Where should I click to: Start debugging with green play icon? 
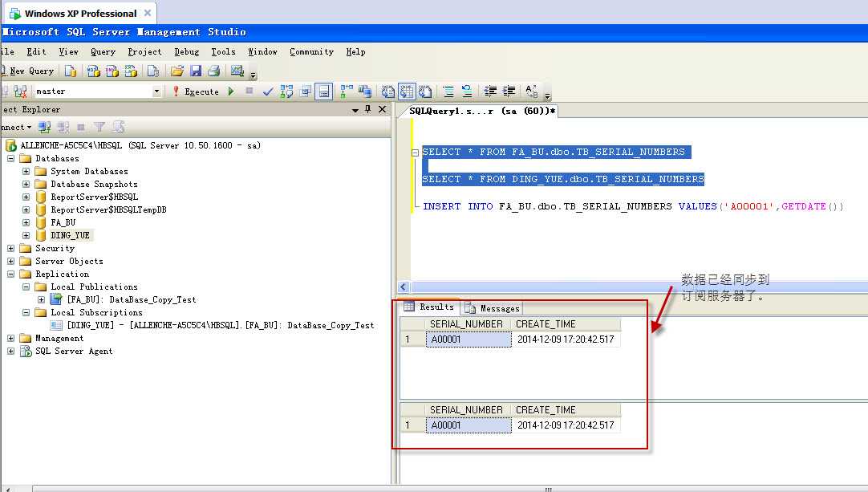point(231,91)
